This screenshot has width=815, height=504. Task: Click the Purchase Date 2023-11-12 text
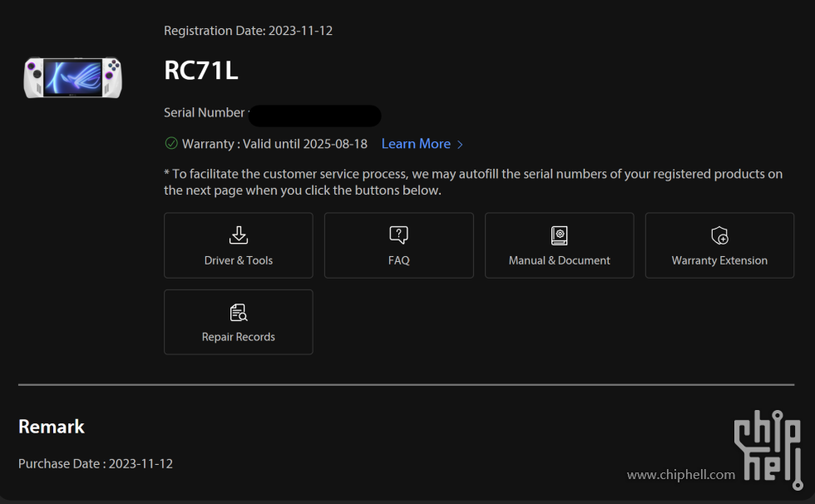(96, 463)
